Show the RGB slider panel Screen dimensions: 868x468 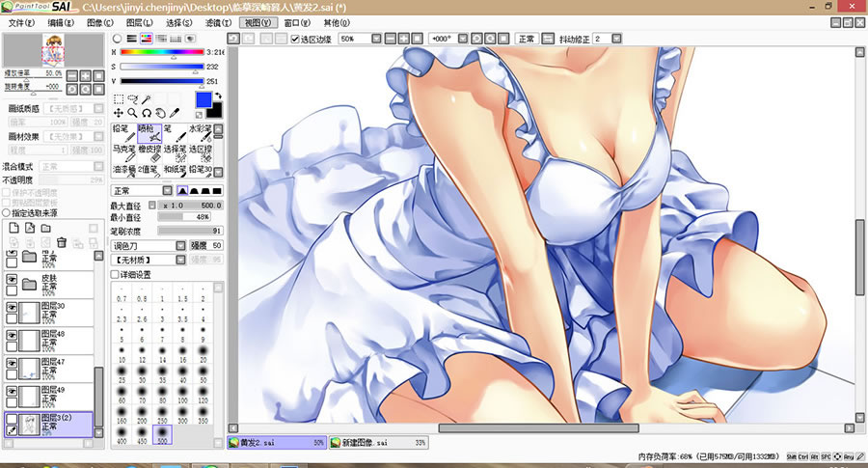click(x=132, y=39)
